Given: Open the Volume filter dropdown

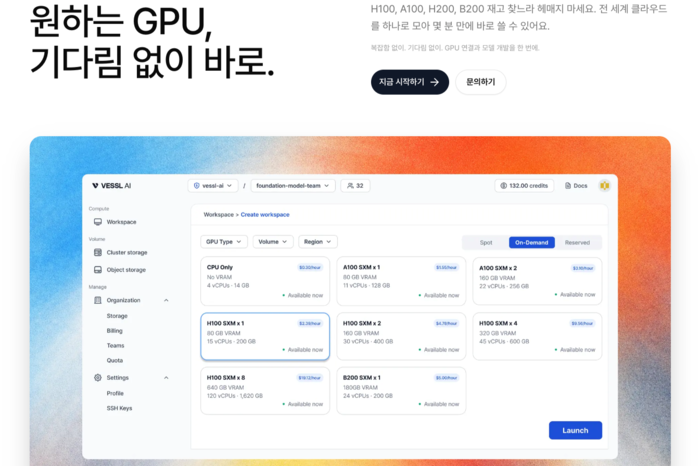Looking at the screenshot, I should (x=273, y=241).
